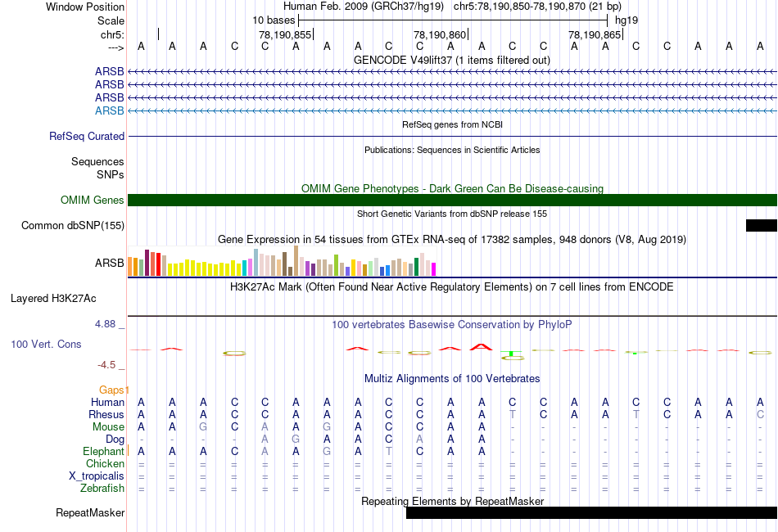Viewport: 778px width, 532px height.
Task: Click the 78,190,860 position marker
Action: pos(440,34)
